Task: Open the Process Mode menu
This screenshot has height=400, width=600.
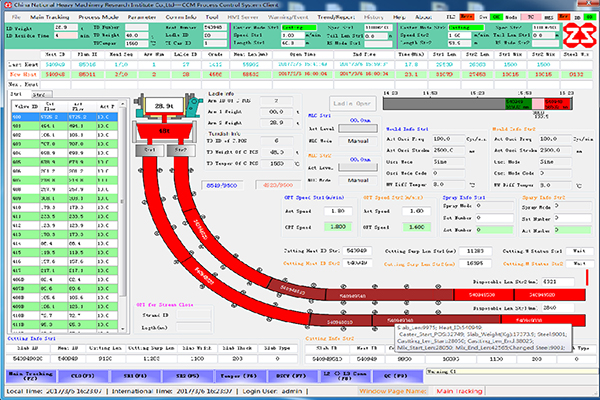Action: pyautogui.click(x=99, y=17)
